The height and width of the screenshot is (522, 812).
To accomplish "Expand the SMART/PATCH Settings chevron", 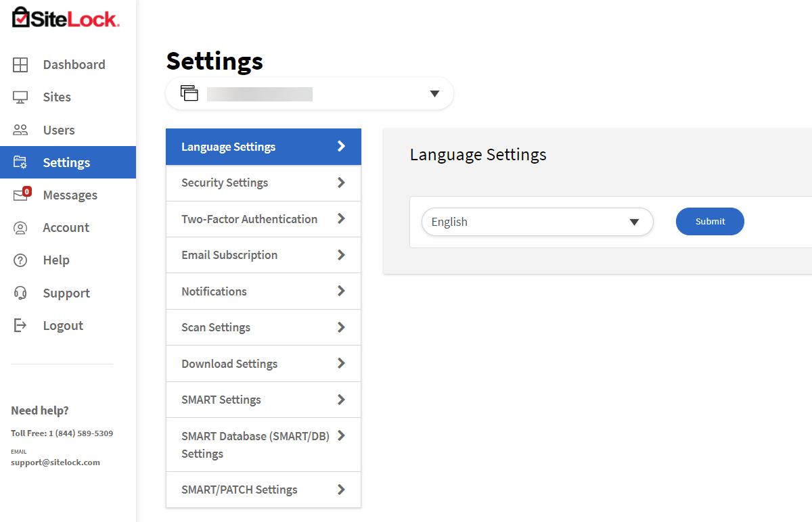I will coord(341,490).
